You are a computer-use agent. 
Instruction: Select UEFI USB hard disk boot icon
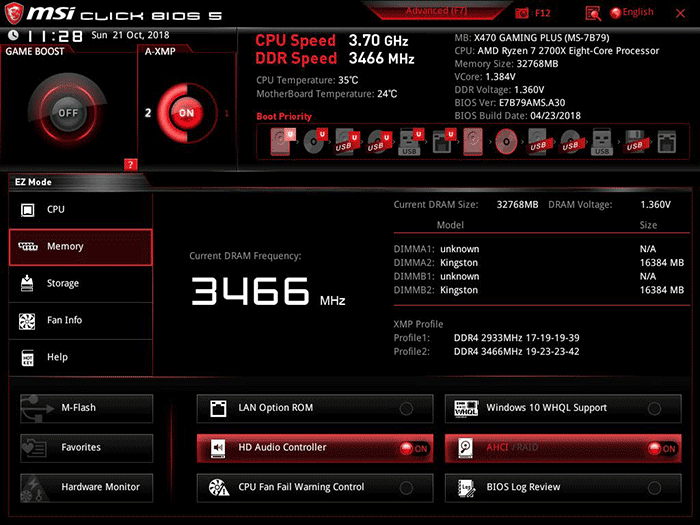pyautogui.click(x=347, y=142)
